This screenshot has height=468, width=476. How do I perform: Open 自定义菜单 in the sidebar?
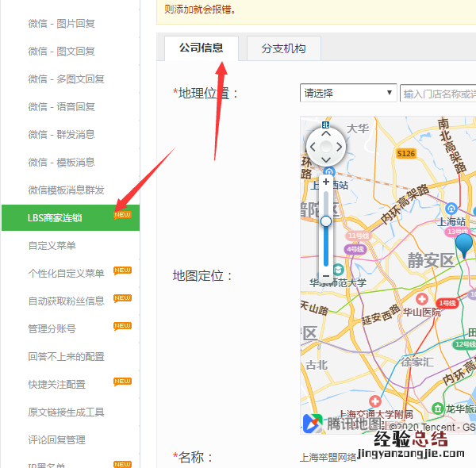click(52, 246)
